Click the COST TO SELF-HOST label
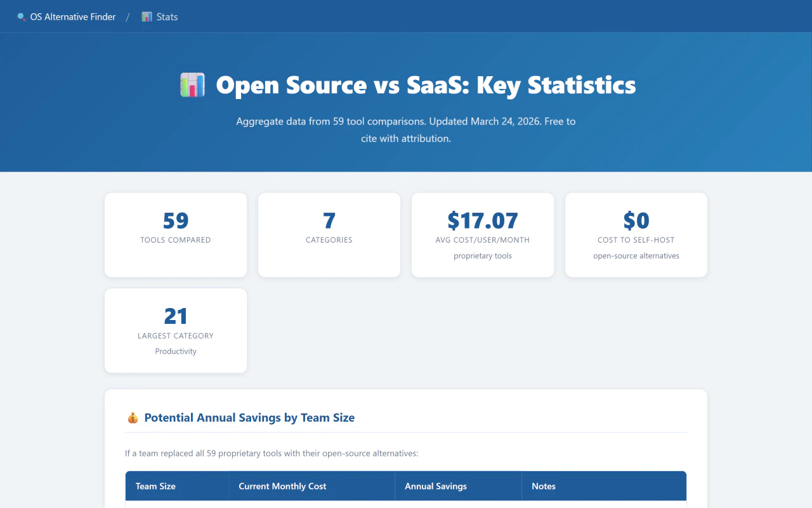 click(x=636, y=240)
